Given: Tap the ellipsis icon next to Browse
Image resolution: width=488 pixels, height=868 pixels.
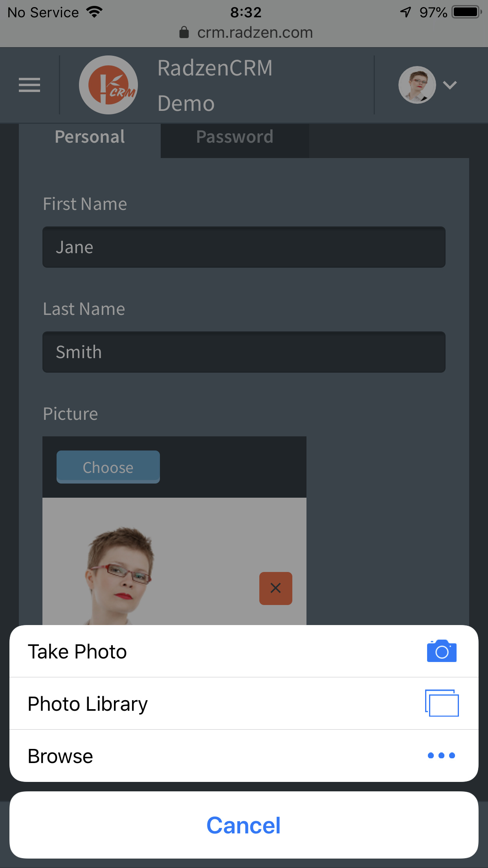Looking at the screenshot, I should click(x=441, y=755).
